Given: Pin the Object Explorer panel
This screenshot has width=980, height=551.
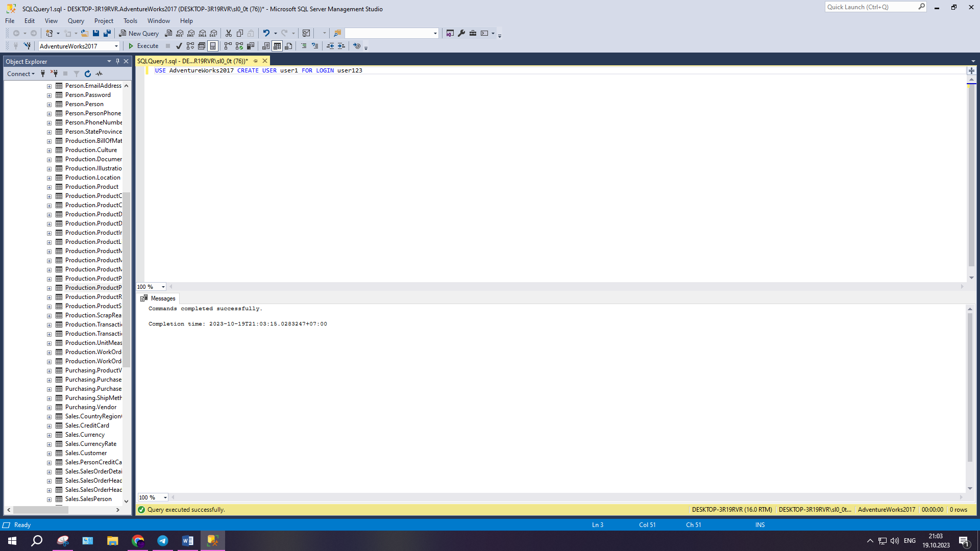Looking at the screenshot, I should [x=117, y=61].
